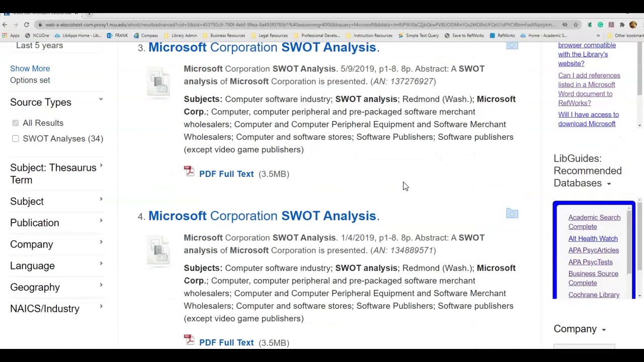Expand the NAICS/Industry facet
The height and width of the screenshot is (362, 644).
[101, 307]
